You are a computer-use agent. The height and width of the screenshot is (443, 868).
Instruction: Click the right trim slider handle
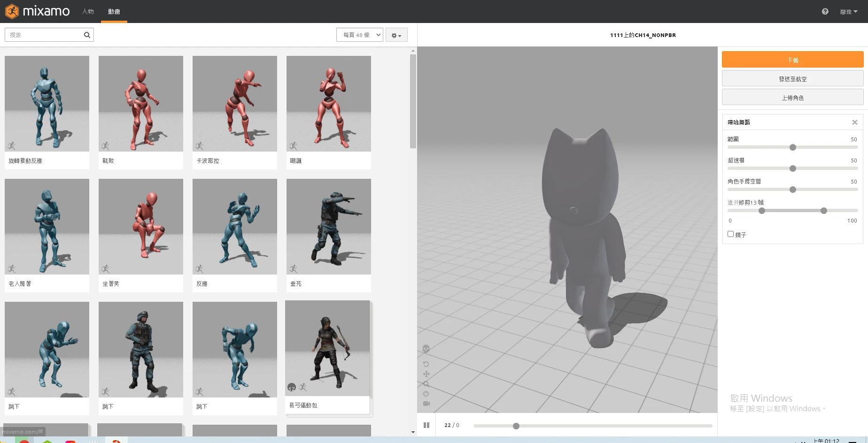[x=824, y=211]
